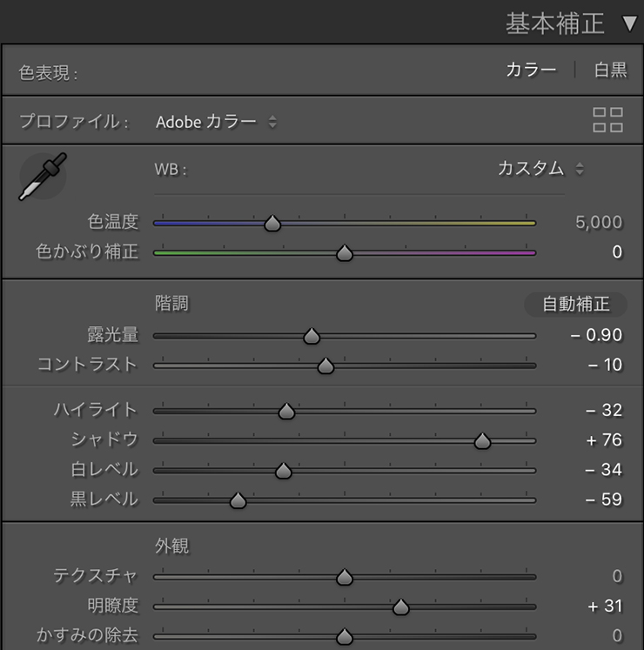Select the white balance eyedropper tool
Screen dimensions: 644x650
43,177
